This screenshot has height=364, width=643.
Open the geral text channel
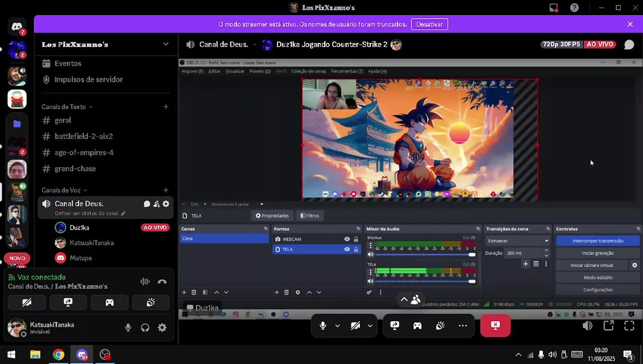[x=63, y=120]
